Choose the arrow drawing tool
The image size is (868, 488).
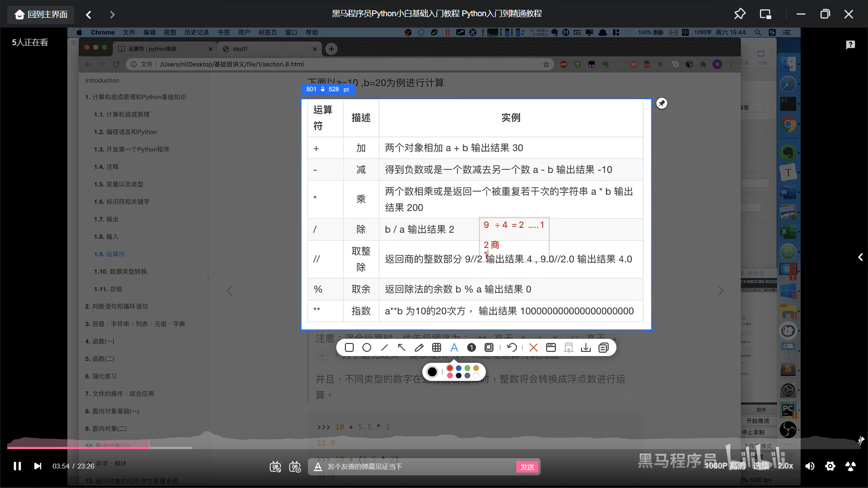(401, 347)
